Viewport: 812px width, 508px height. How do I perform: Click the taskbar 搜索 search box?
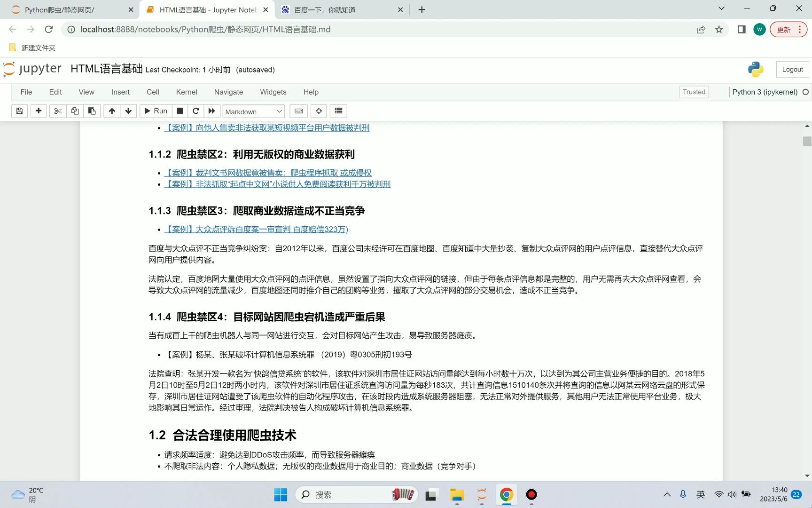coord(357,495)
